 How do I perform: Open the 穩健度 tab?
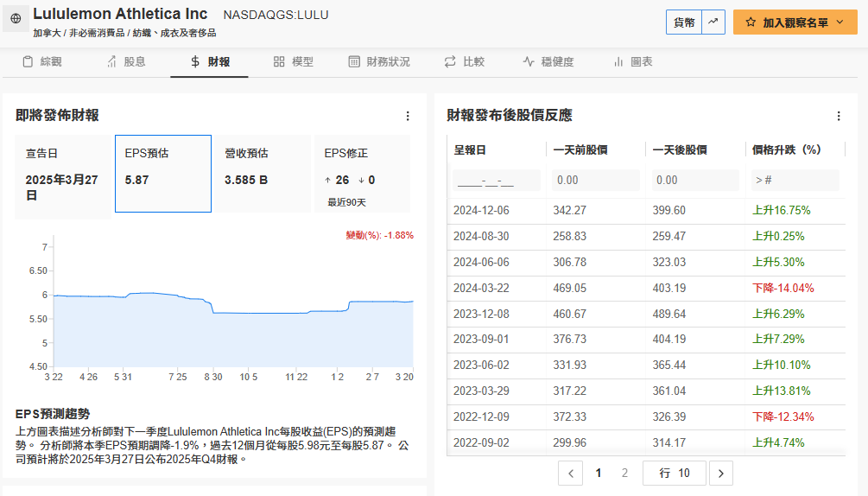pos(548,61)
